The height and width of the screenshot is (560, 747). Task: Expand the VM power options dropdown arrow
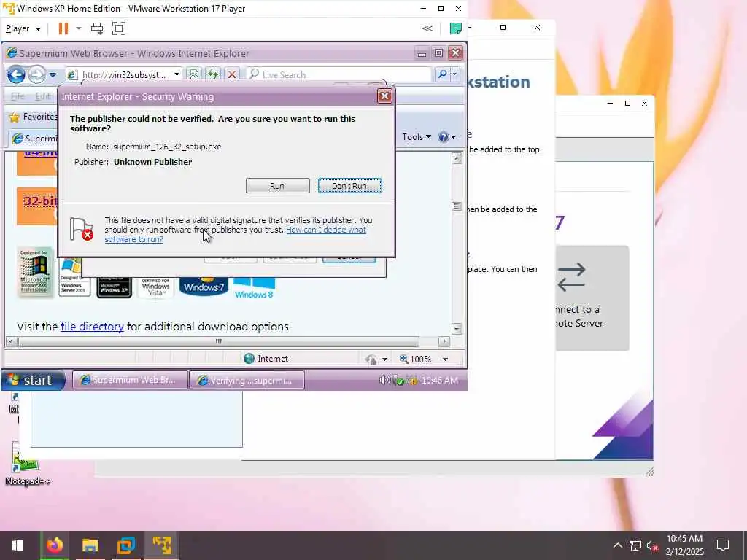79,28
